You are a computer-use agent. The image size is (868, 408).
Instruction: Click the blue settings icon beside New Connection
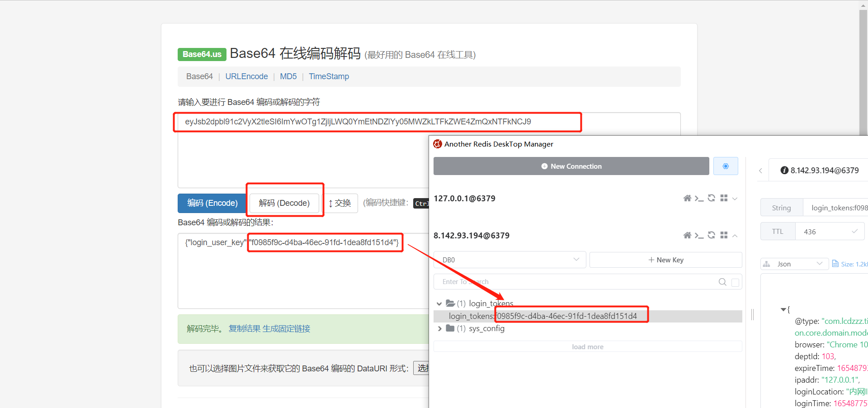tap(726, 166)
